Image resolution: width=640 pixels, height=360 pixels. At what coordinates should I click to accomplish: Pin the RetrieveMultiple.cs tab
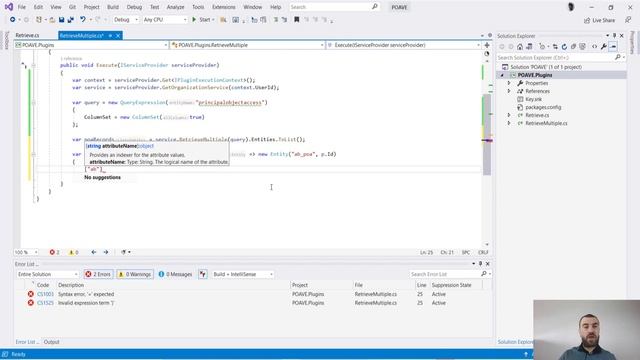pyautogui.click(x=110, y=36)
